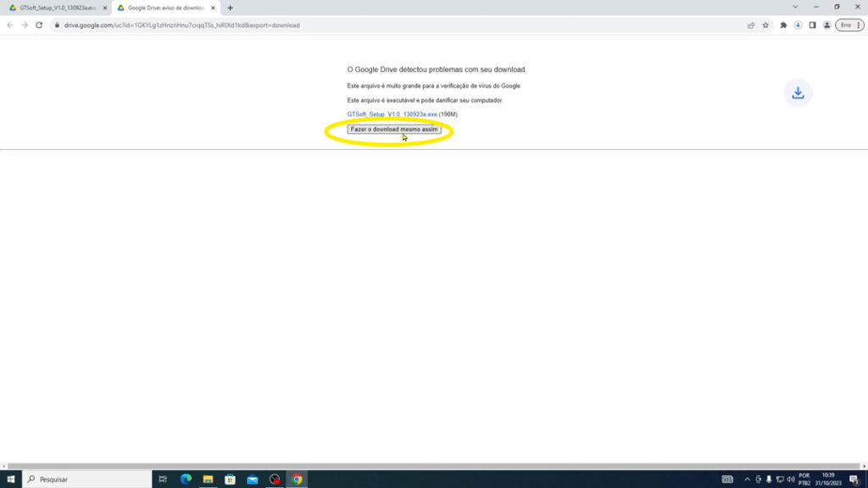Open the GTSoft_Setup_V1.0_130923a.exe file link
This screenshot has width=868, height=488.
click(392, 114)
